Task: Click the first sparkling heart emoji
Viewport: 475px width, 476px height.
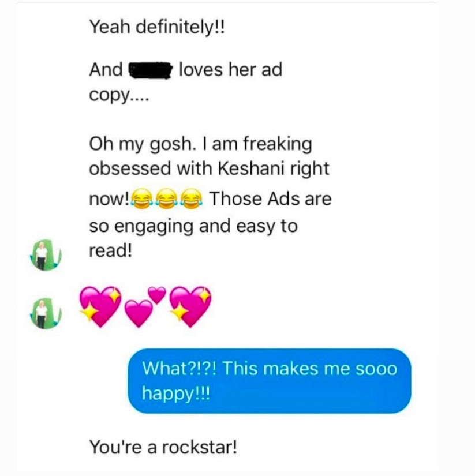Action: 100,306
